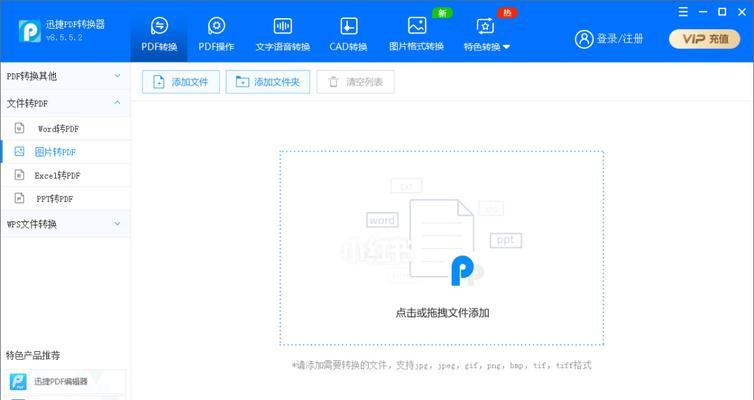The width and height of the screenshot is (754, 400).
Task: Click the supported formats hint text
Action: (441, 365)
